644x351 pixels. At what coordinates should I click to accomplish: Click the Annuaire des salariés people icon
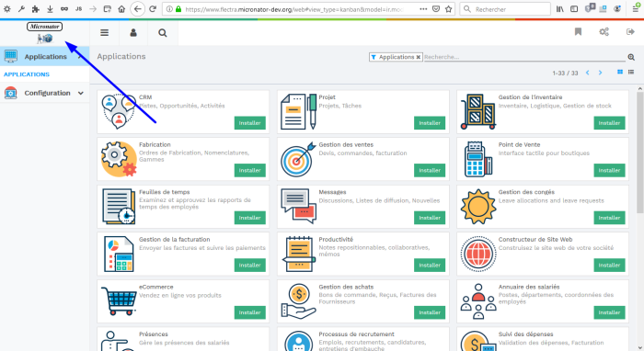tap(478, 301)
